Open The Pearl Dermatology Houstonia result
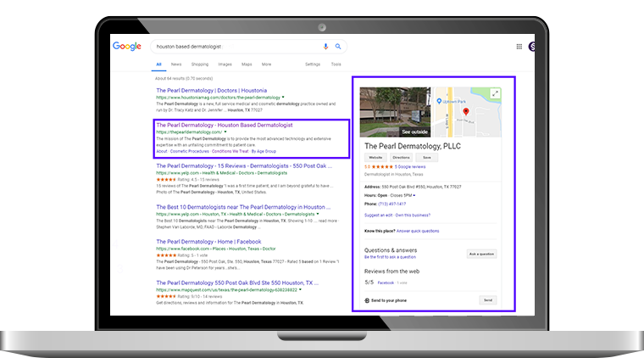The width and height of the screenshot is (644, 358). tap(212, 91)
